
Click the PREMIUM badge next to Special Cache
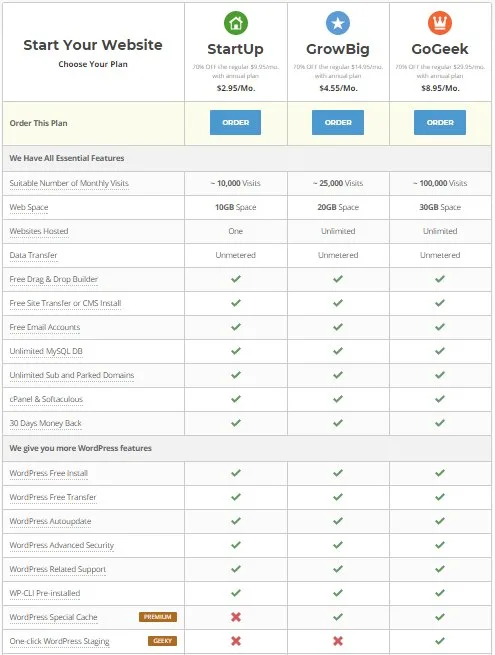point(157,617)
